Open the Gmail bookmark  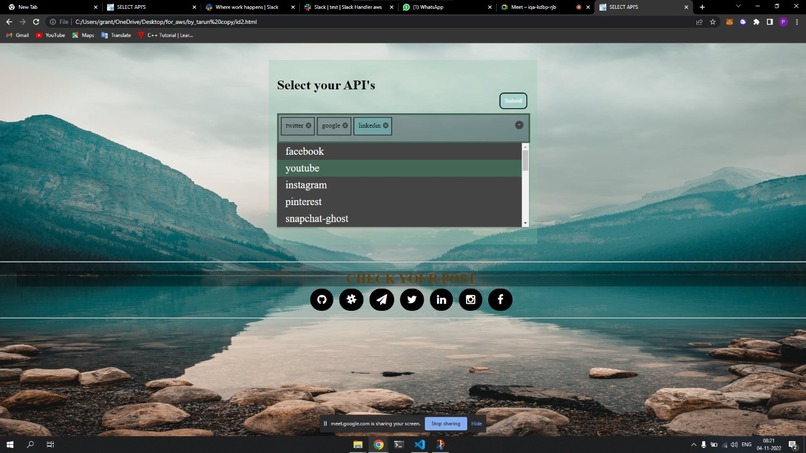coord(17,35)
